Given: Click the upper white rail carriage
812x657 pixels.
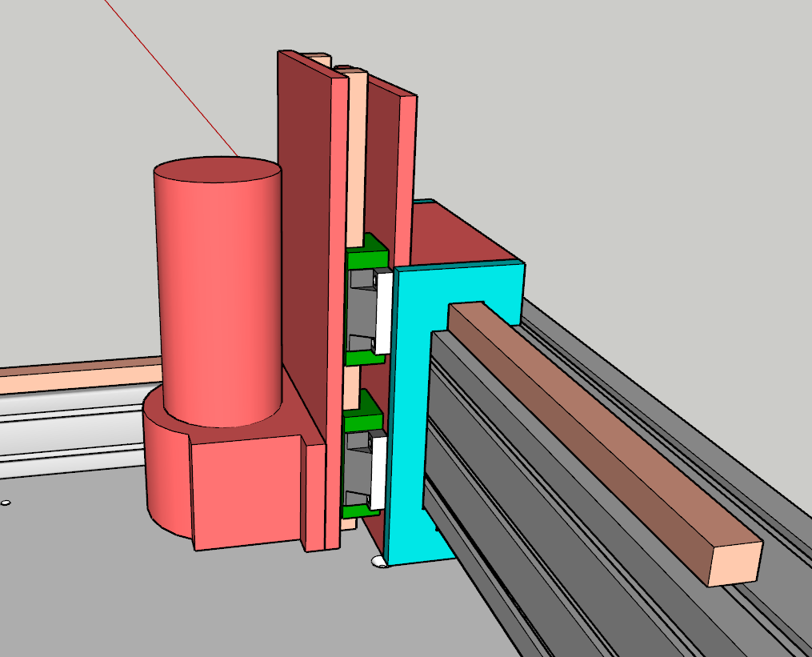Looking at the screenshot, I should coord(384,312).
